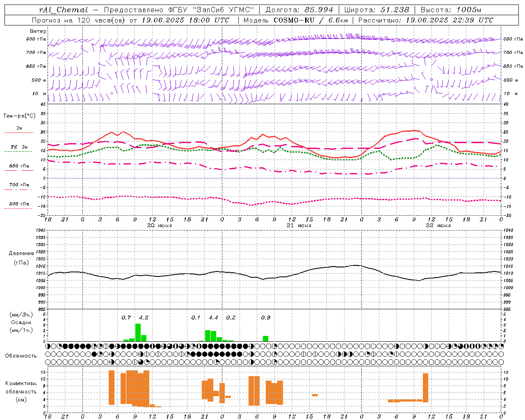Select the longitude value 85.994

319,10
